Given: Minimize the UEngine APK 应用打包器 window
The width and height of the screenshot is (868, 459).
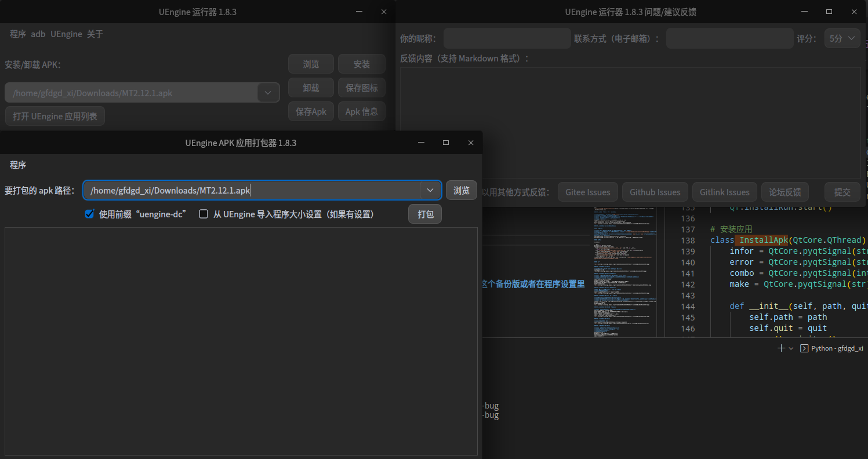Looking at the screenshot, I should tap(421, 143).
